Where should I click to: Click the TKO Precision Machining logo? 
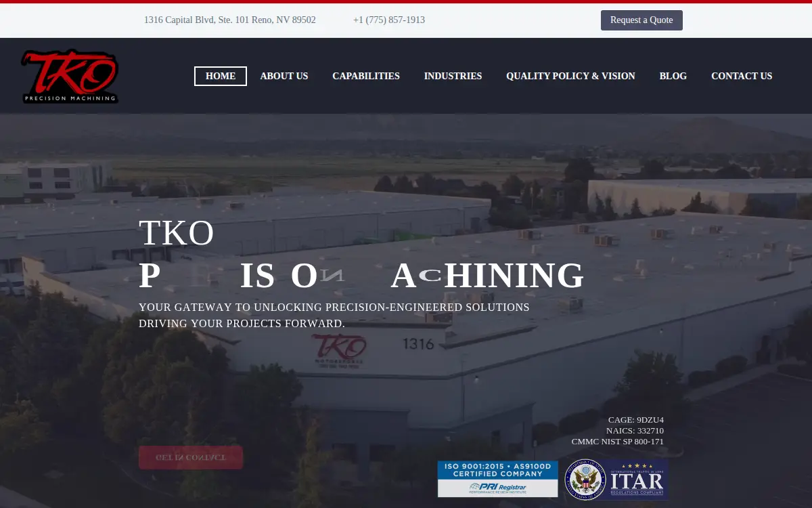click(x=70, y=76)
